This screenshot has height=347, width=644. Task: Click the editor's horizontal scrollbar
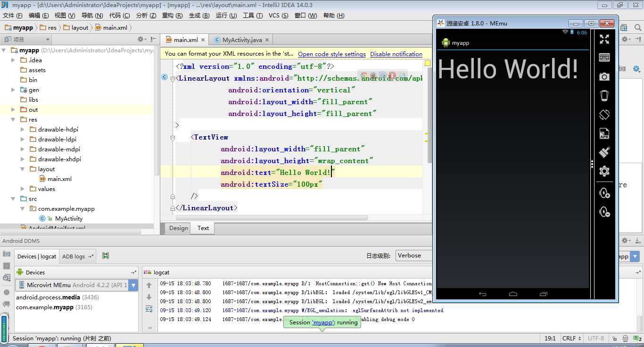[x=271, y=218]
